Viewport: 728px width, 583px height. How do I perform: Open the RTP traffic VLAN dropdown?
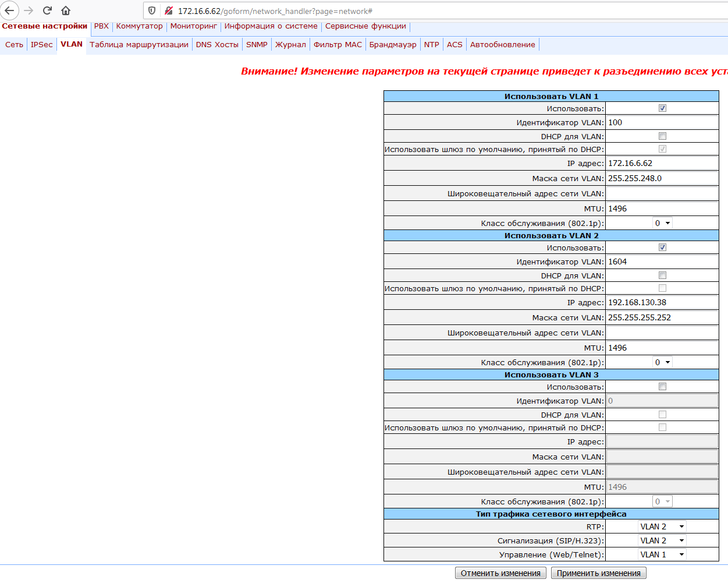coord(662,527)
